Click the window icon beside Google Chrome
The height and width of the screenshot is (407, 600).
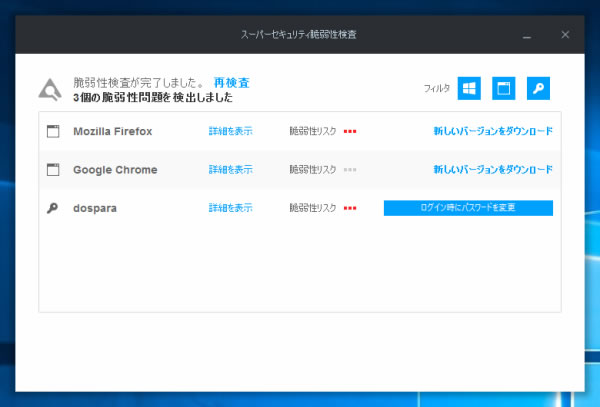click(53, 169)
